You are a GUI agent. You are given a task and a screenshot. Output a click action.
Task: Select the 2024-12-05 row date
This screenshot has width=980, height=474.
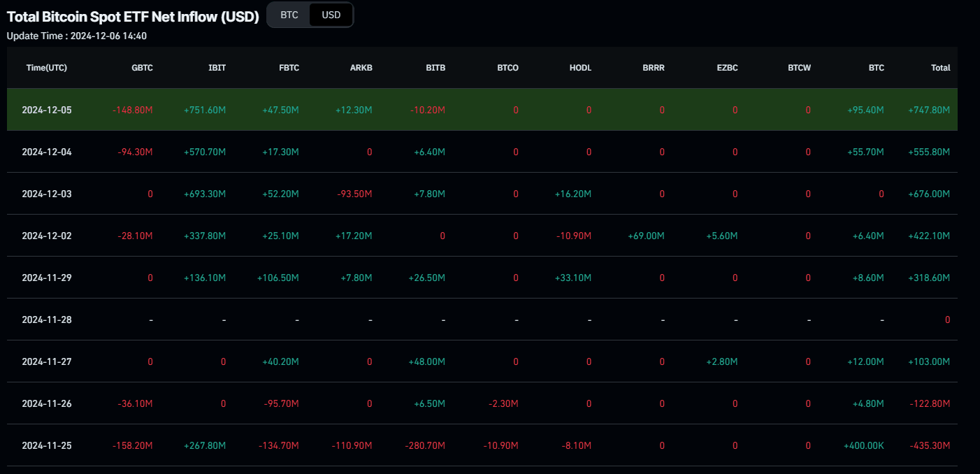click(47, 110)
